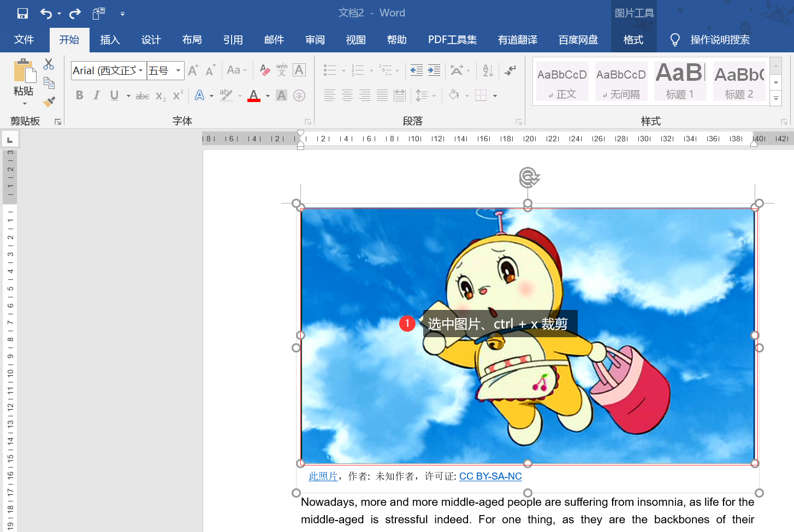Click the Bullets list icon
The image size is (794, 532).
tap(330, 70)
